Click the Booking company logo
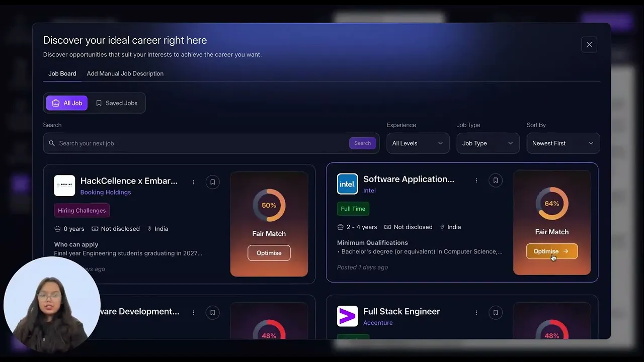This screenshot has width=644, height=362. 64,186
